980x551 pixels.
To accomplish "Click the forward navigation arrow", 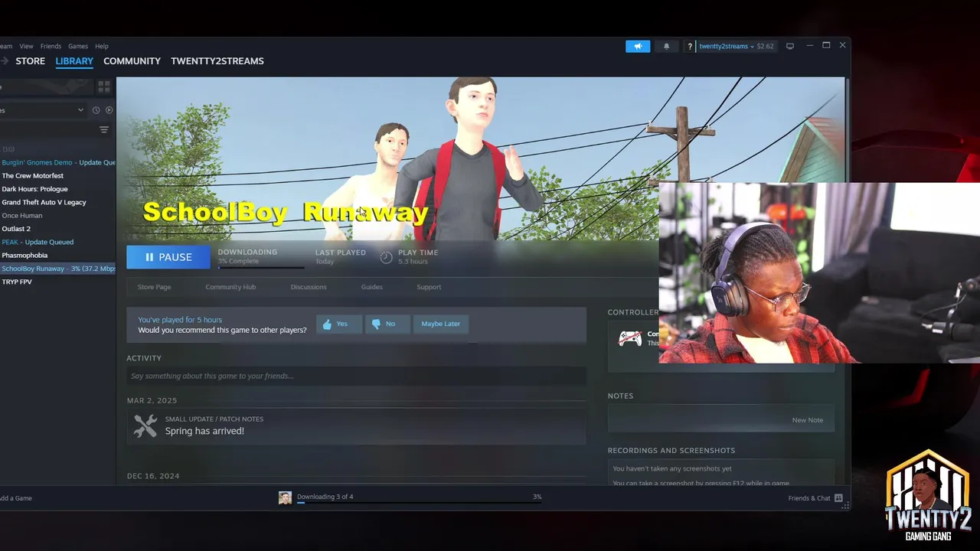I will pyautogui.click(x=4, y=61).
